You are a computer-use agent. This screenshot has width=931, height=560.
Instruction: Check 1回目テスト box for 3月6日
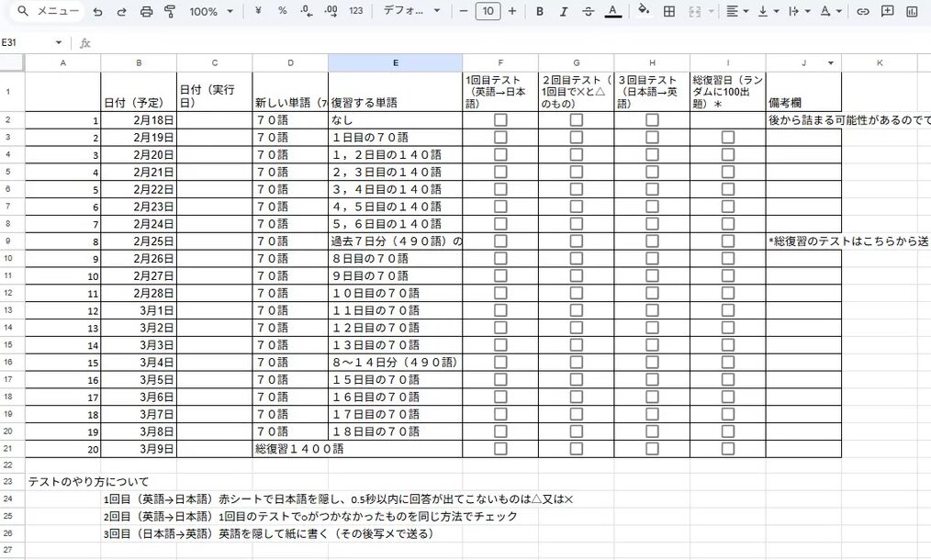[500, 397]
